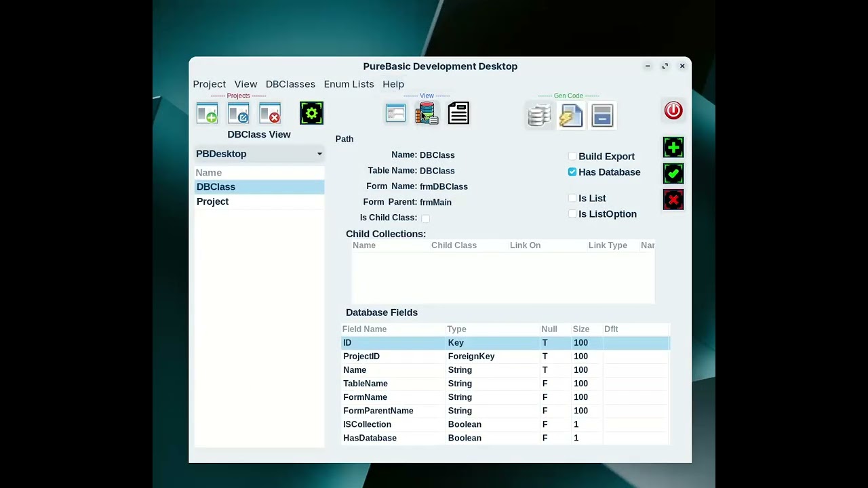Click the New Project icon with green plus
Viewport: 868px width, 488px height.
click(x=207, y=113)
